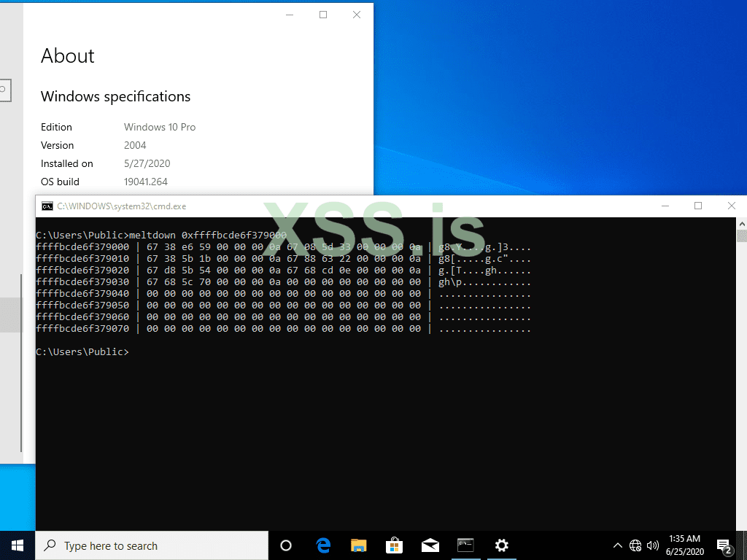747x560 pixels.
Task: Click the volume speaker tray icon
Action: pyautogui.click(x=653, y=545)
